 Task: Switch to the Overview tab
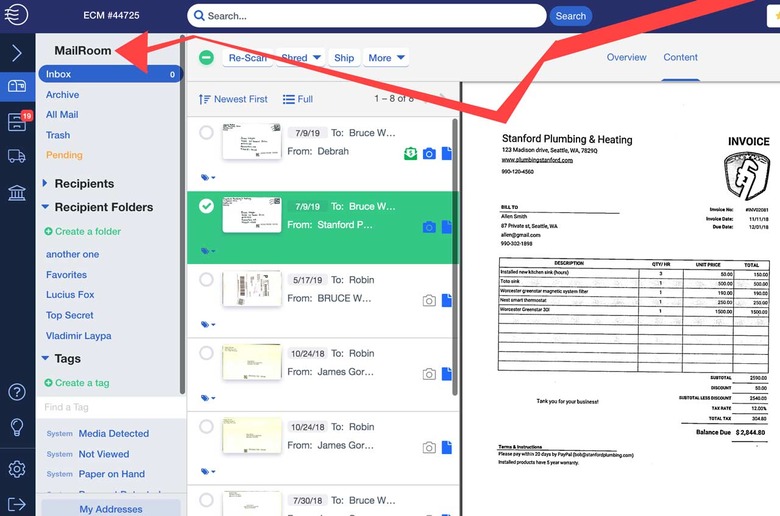pos(626,57)
